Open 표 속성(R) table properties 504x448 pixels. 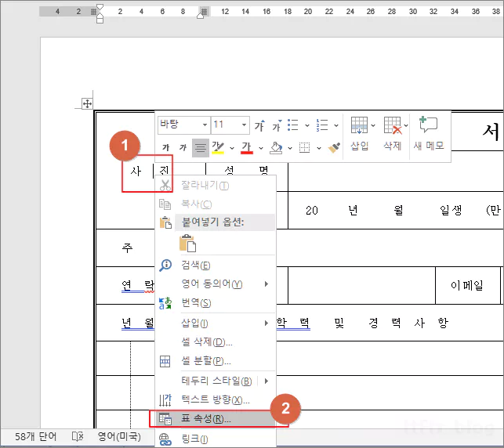[x=216, y=419]
